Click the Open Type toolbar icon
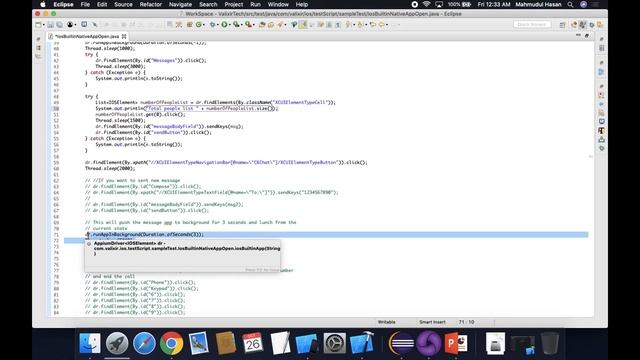 coord(262,25)
